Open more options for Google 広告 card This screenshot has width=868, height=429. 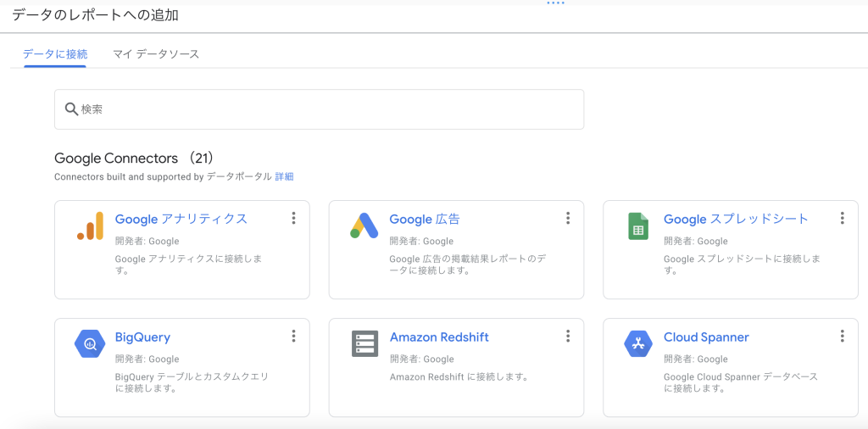coord(568,218)
